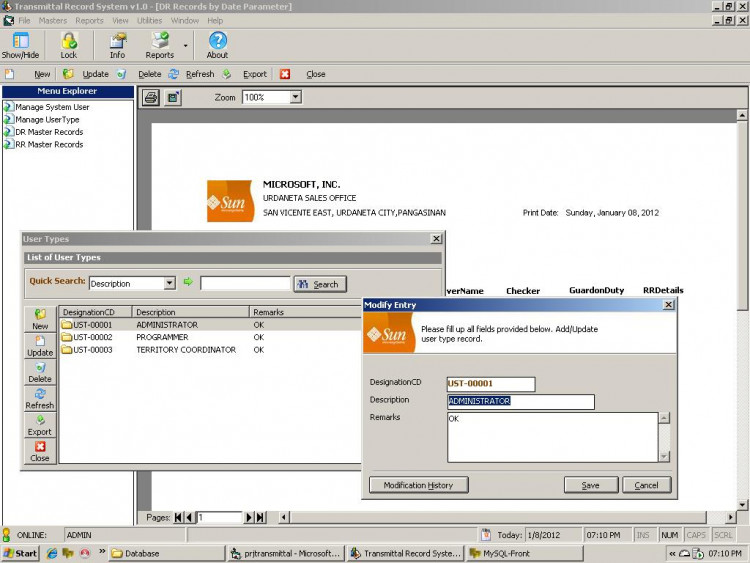Click Delete in the secondary toolbar
750x563 pixels.
tap(150, 74)
